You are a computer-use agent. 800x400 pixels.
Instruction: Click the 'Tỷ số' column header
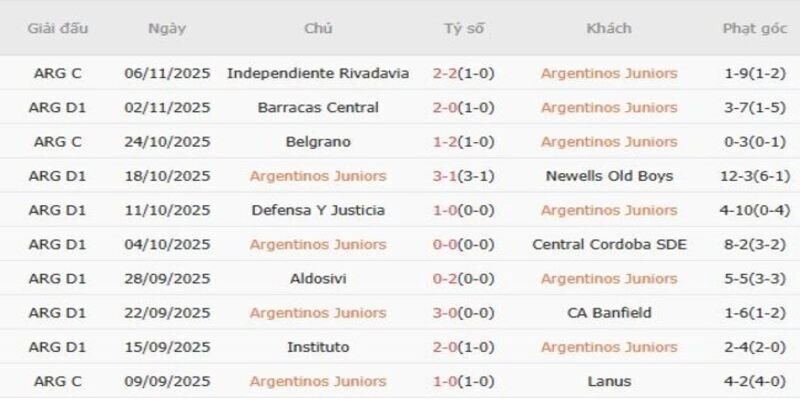[x=464, y=28]
